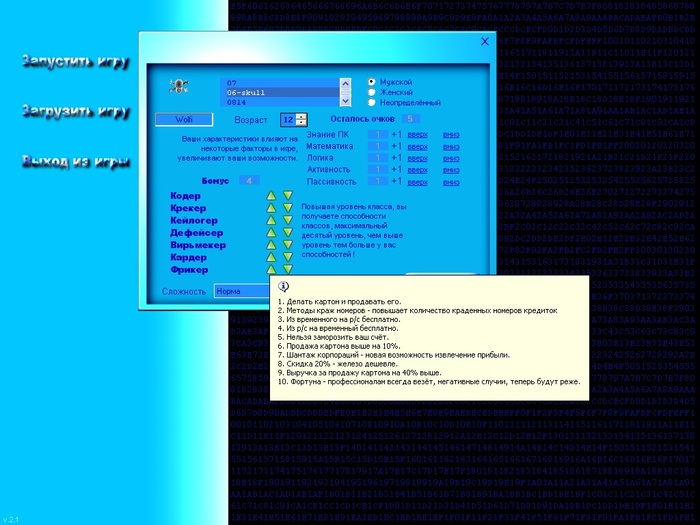Viewport: 700px width, 525px height.
Task: Select the Женский gender option
Action: [x=373, y=91]
